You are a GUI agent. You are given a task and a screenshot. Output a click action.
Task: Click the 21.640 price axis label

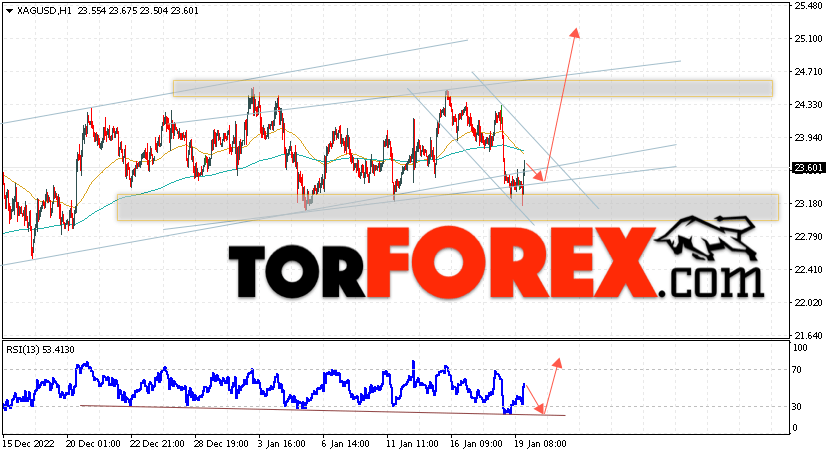point(808,335)
